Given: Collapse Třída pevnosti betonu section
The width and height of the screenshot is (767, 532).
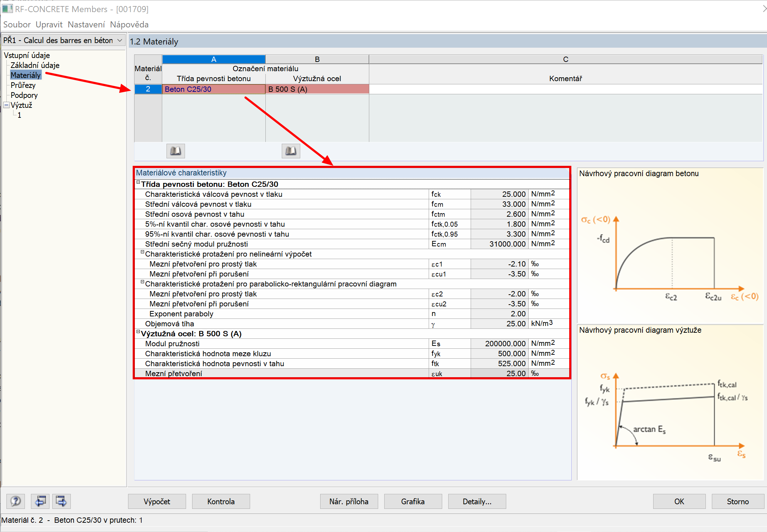Looking at the screenshot, I should [x=138, y=182].
